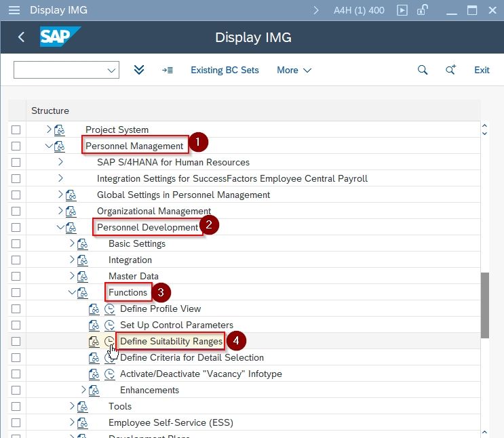The height and width of the screenshot is (438, 504).
Task: Expand the Project System node
Action: (x=49, y=130)
